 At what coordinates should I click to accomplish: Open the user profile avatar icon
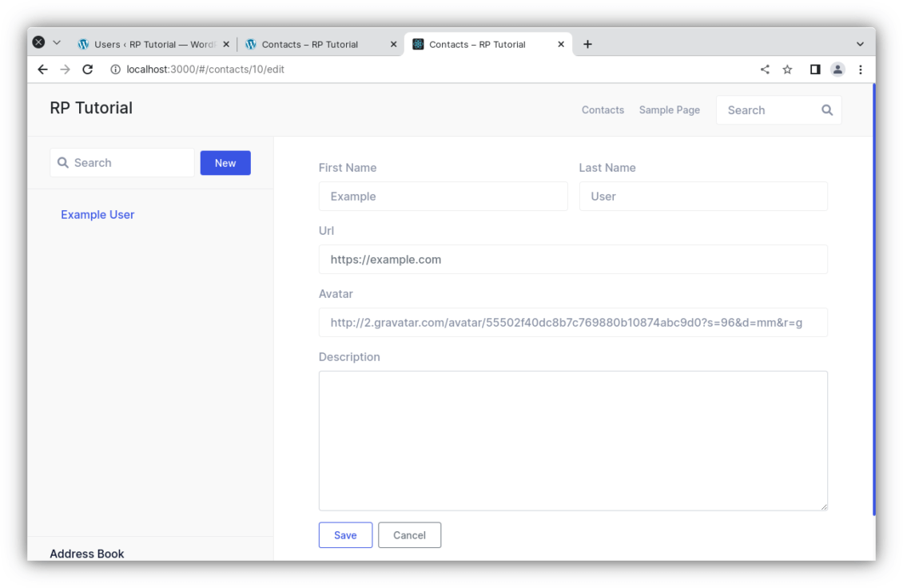[837, 70]
